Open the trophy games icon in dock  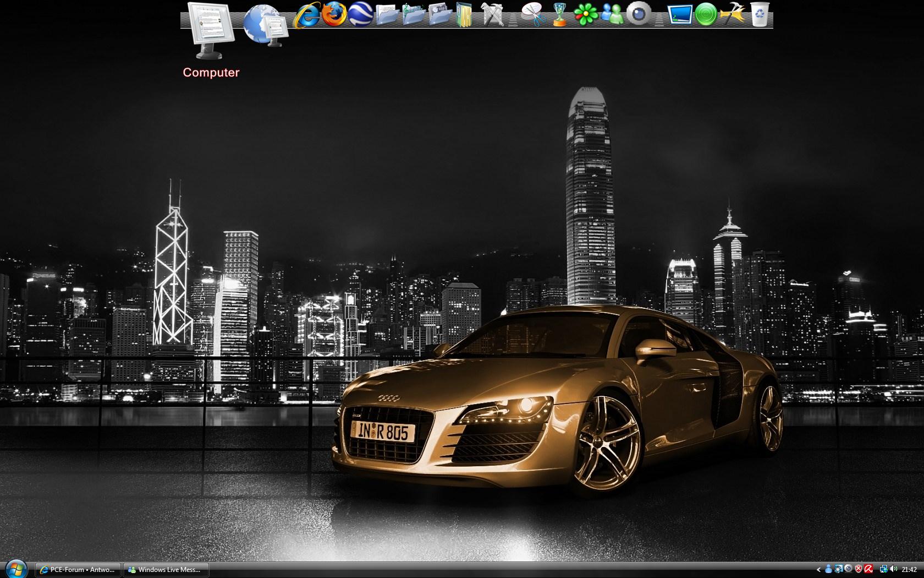click(559, 14)
